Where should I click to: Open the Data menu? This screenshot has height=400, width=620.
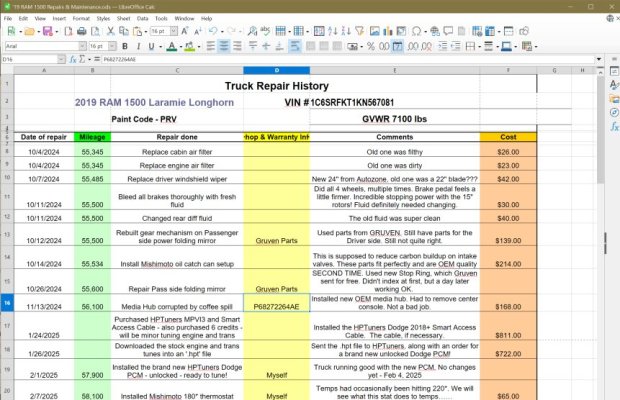tap(142, 19)
